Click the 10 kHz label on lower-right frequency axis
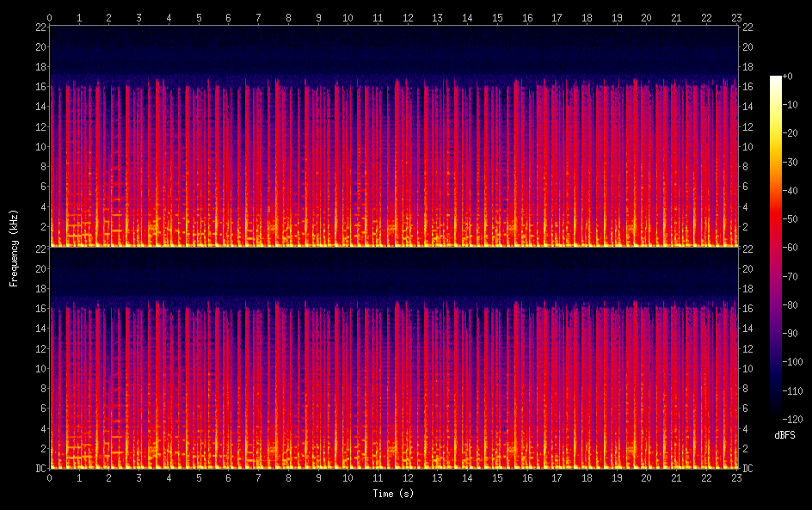The image size is (812, 510). pyautogui.click(x=747, y=368)
